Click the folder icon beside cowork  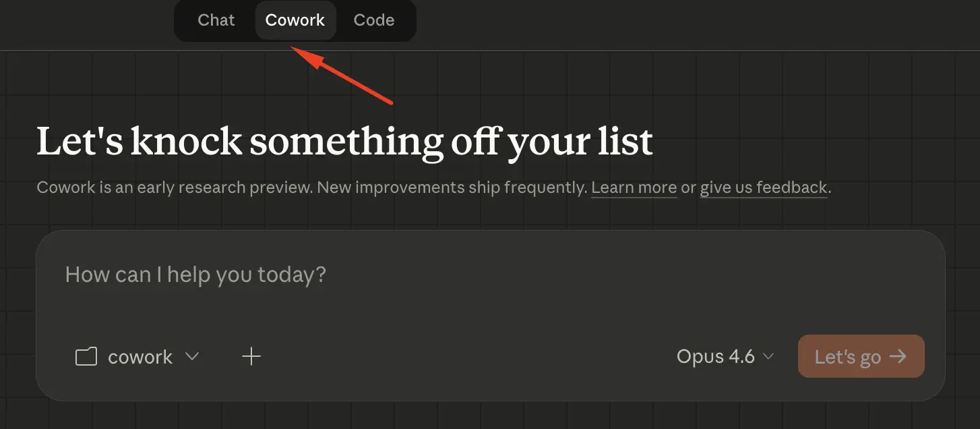[86, 357]
